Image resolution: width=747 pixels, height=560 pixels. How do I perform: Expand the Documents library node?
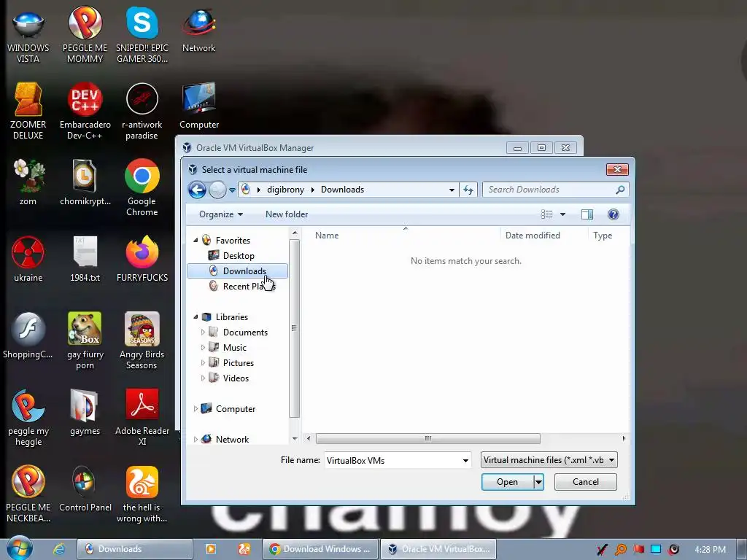click(x=203, y=332)
